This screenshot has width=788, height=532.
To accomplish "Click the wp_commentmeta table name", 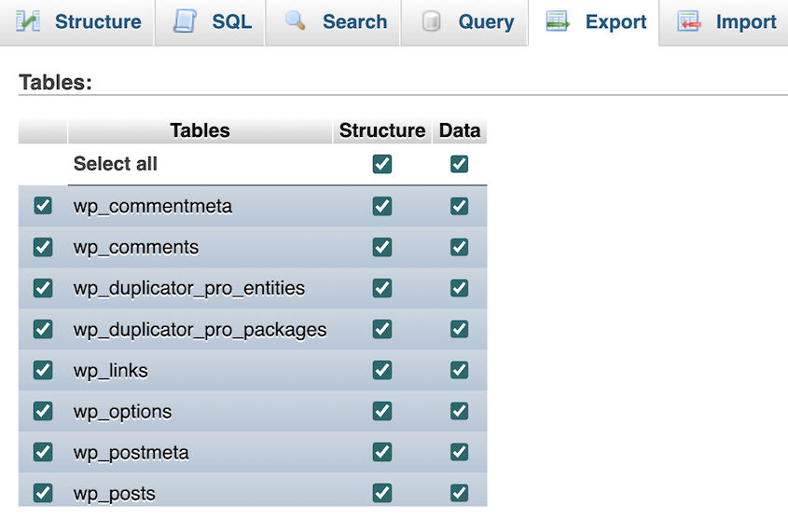I will pyautogui.click(x=153, y=207).
